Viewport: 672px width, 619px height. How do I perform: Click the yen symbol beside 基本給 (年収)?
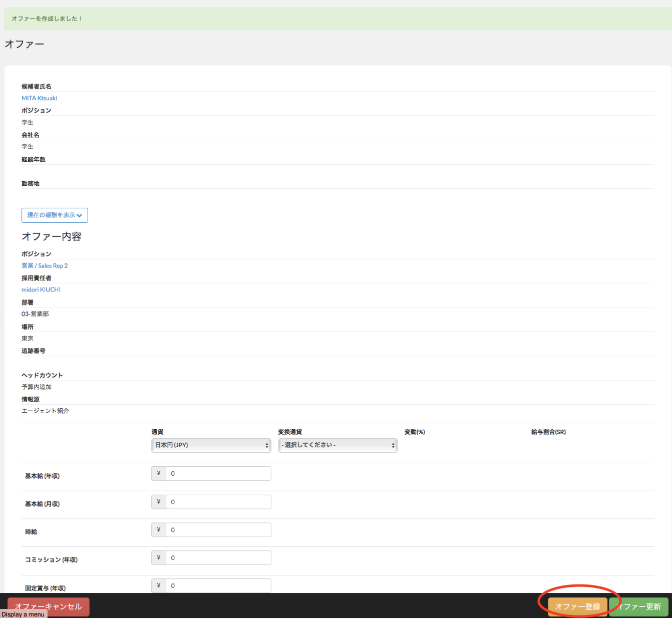[159, 473]
